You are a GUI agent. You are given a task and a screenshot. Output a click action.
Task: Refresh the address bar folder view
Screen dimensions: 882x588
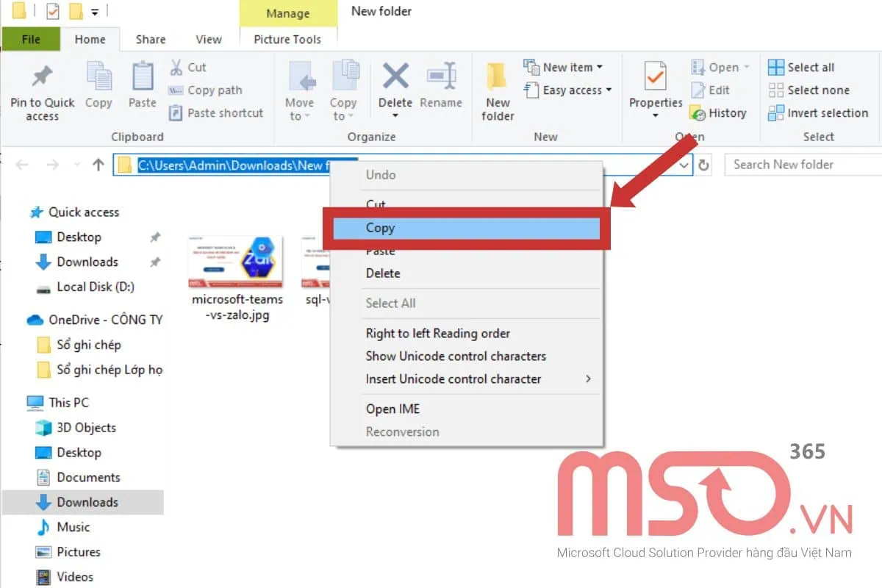(703, 165)
